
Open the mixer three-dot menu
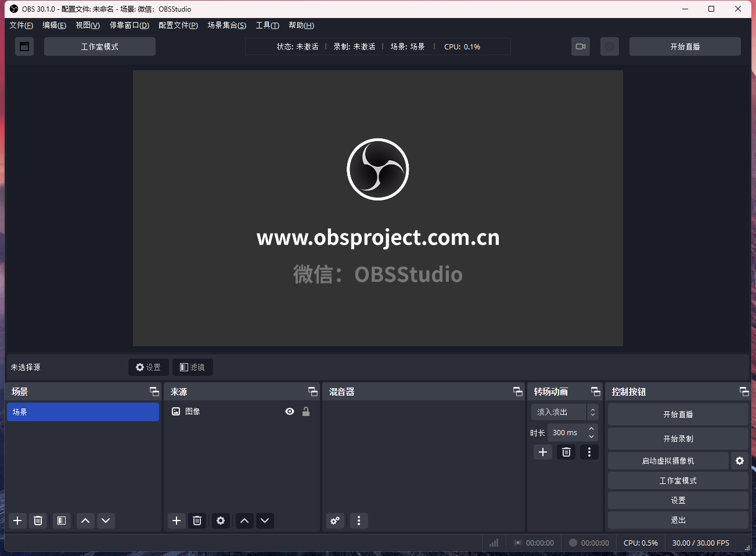click(359, 521)
